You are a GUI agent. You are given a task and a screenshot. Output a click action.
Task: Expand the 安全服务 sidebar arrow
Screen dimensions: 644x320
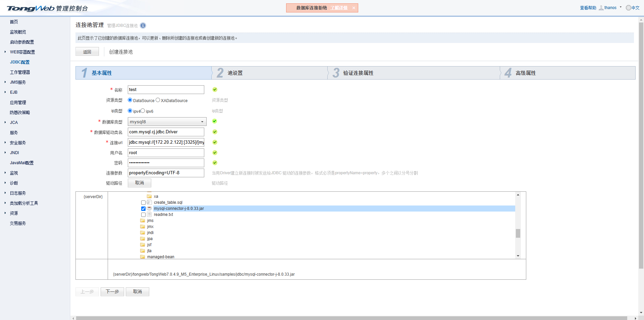tap(5, 142)
